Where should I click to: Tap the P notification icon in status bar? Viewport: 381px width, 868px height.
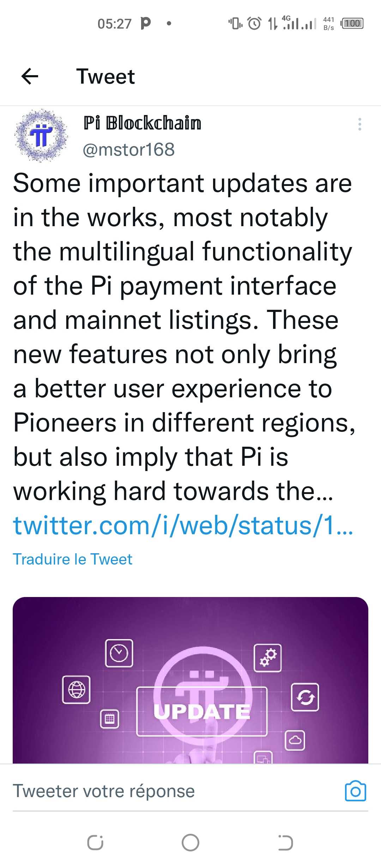(145, 23)
